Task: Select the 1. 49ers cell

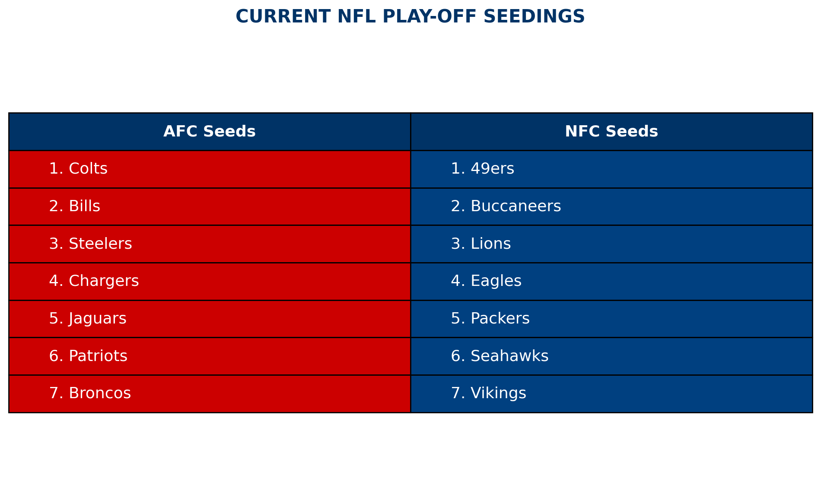Action: tap(483, 169)
